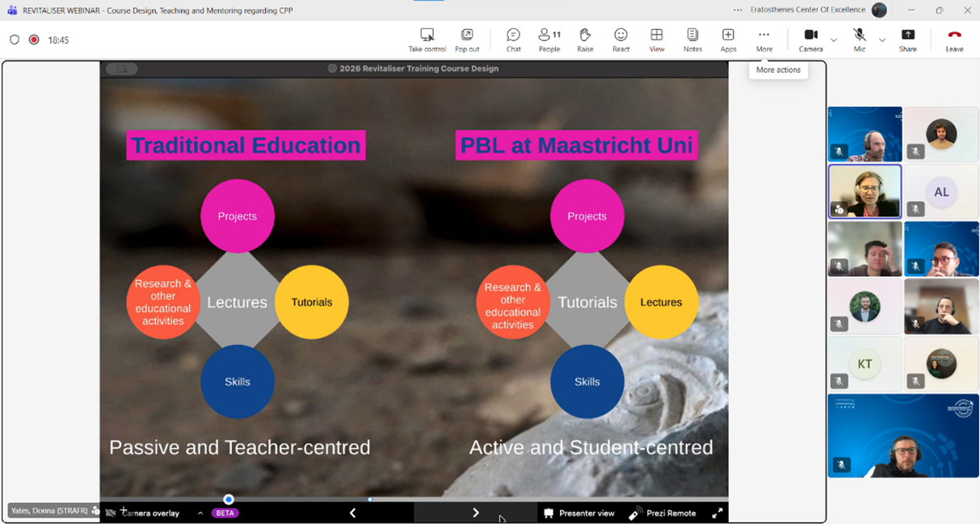Unmute the microphone
The image size is (980, 524).
point(860,40)
